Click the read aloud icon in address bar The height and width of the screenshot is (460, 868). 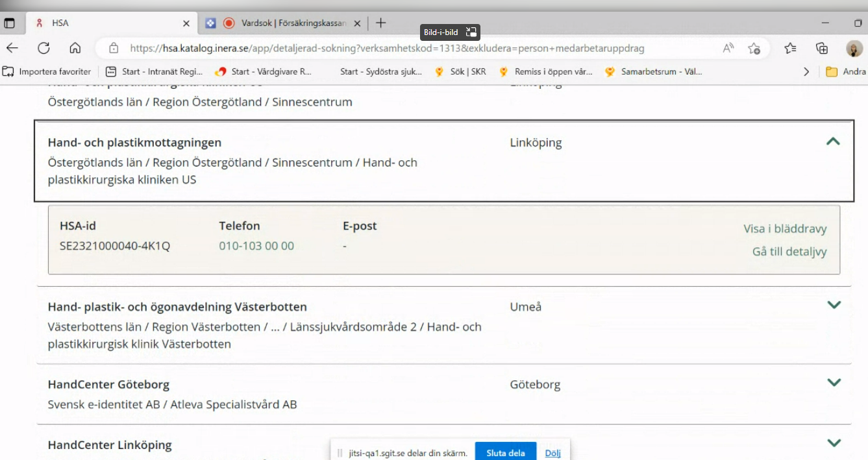coord(728,48)
